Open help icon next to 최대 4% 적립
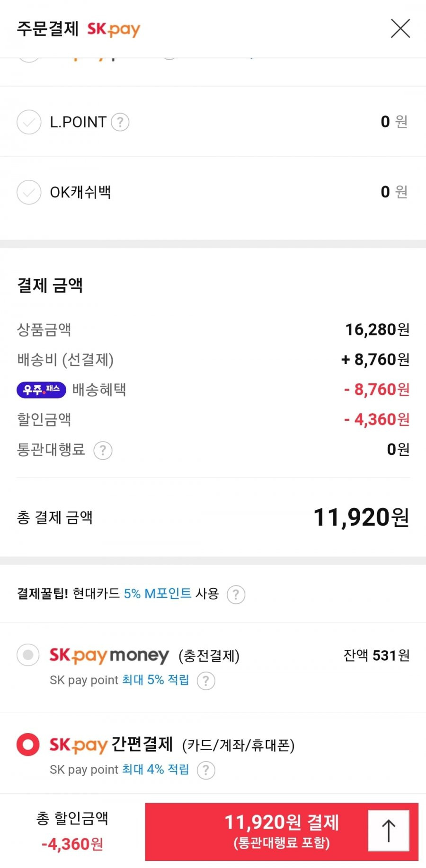 pos(205,770)
